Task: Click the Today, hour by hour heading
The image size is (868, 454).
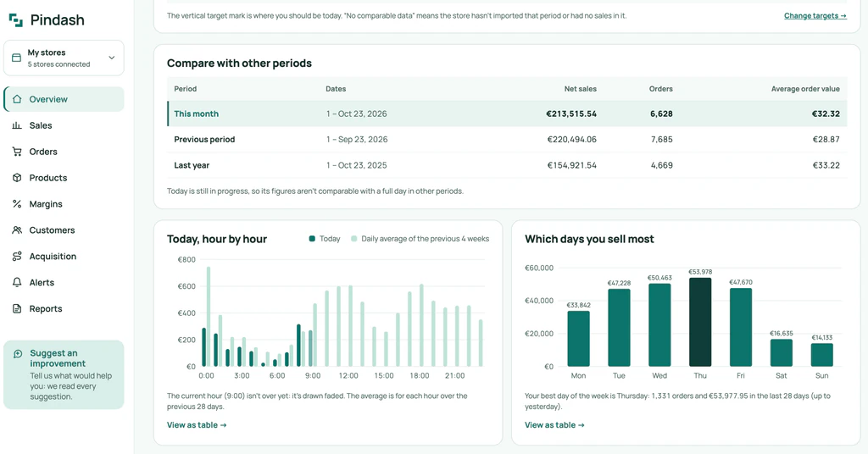Action: [x=217, y=239]
